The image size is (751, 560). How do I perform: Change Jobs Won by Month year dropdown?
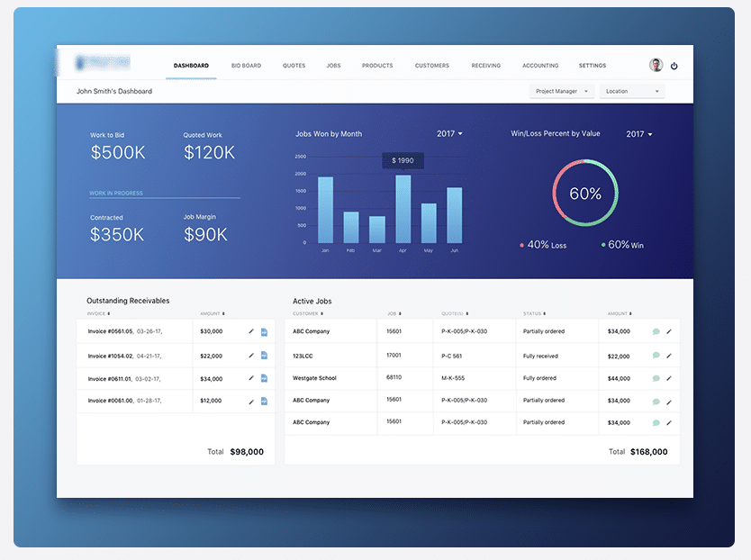point(449,133)
